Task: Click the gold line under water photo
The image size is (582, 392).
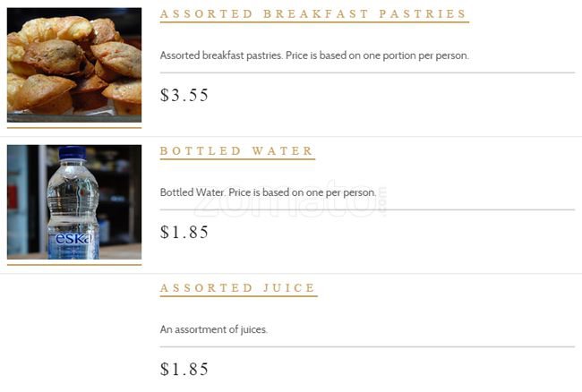Action: pyautogui.click(x=73, y=265)
